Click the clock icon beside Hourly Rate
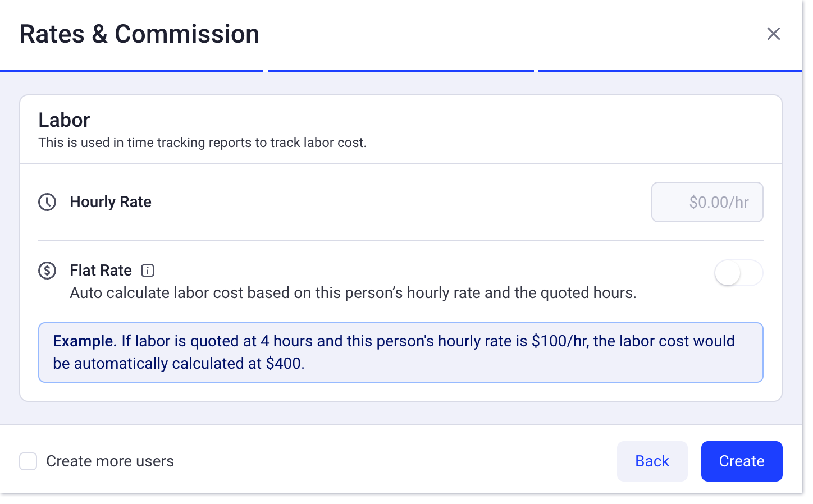Screen dimensions: 813x504 [x=47, y=202]
